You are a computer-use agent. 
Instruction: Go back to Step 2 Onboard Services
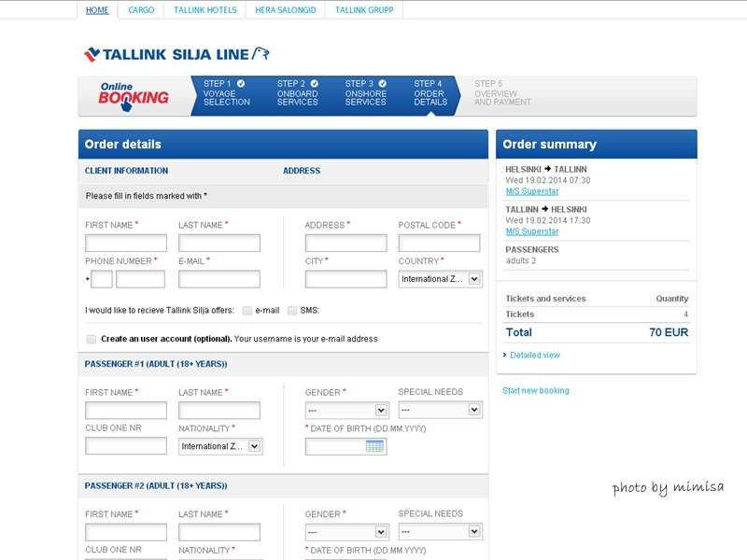[x=297, y=92]
